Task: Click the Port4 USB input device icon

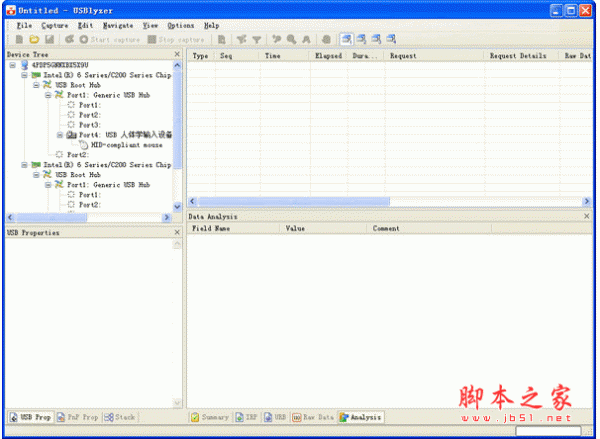Action: pyautogui.click(x=72, y=135)
